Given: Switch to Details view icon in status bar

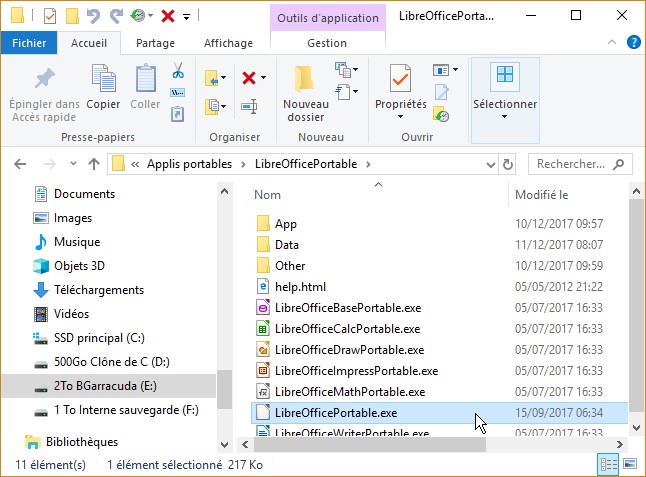Looking at the screenshot, I should pos(609,465).
